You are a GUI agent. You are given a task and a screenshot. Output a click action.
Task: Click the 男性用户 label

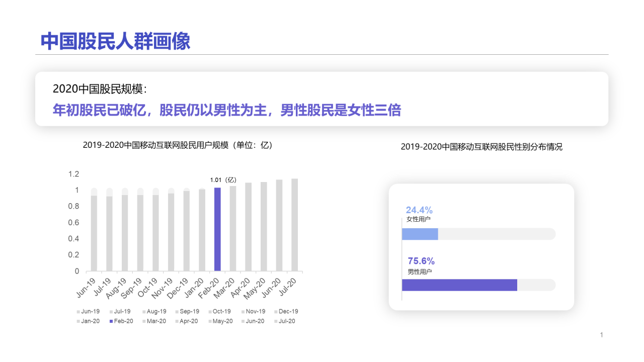[x=420, y=271]
